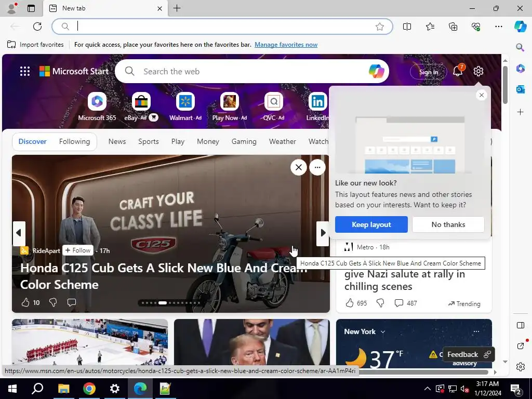Follow RideApart publisher

point(78,250)
